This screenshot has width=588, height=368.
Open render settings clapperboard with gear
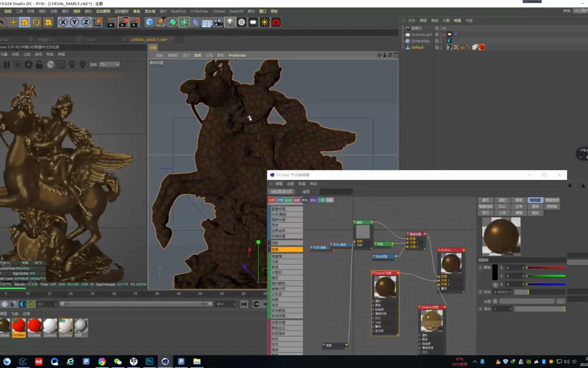(x=135, y=22)
